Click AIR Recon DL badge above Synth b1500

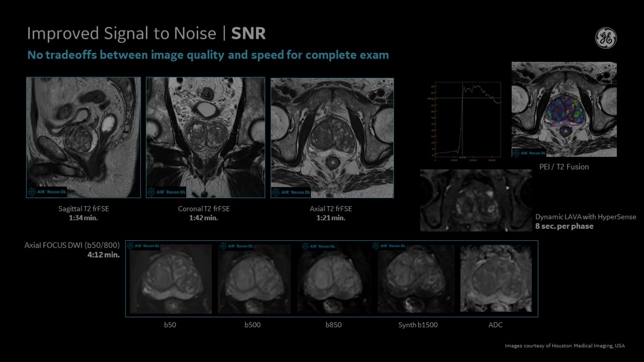pos(389,246)
